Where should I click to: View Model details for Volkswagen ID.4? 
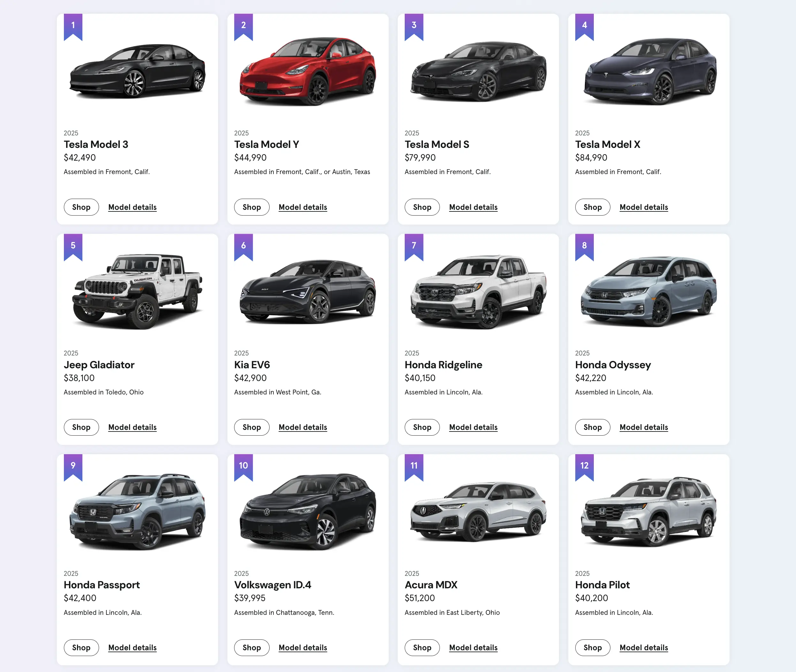coord(302,648)
